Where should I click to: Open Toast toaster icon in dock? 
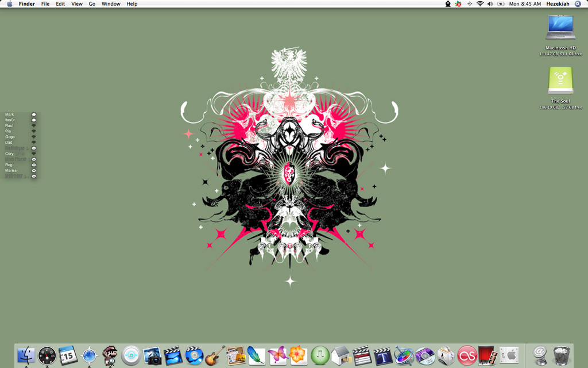point(446,355)
